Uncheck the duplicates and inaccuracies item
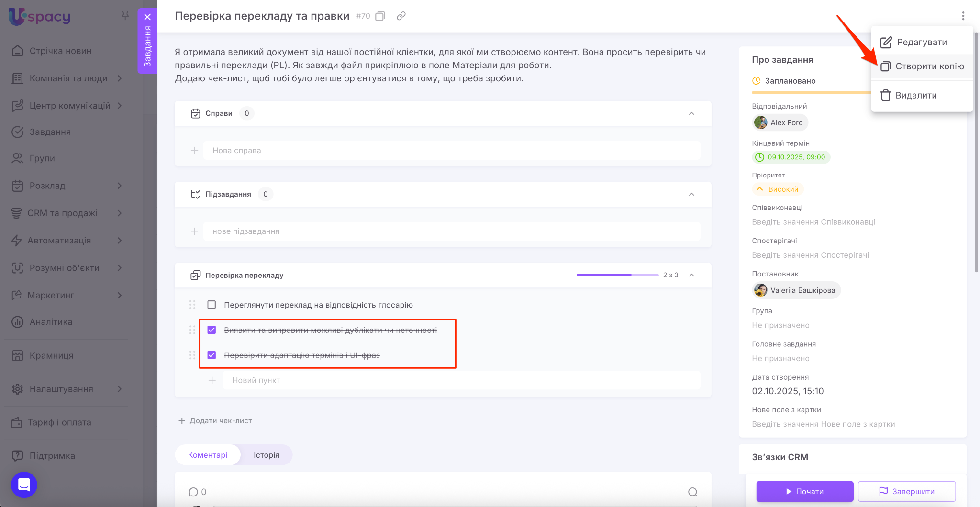 pos(212,330)
